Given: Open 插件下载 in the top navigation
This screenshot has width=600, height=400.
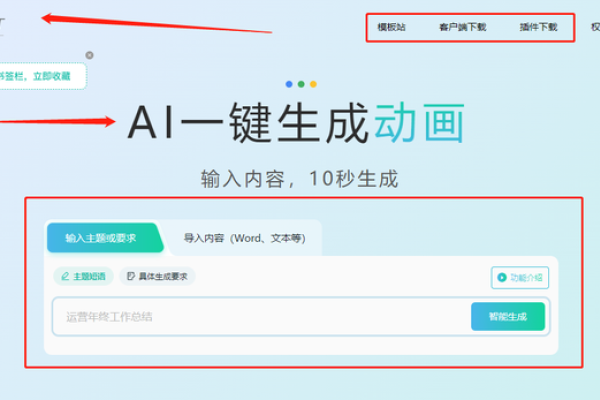Looking at the screenshot, I should coord(538,27).
